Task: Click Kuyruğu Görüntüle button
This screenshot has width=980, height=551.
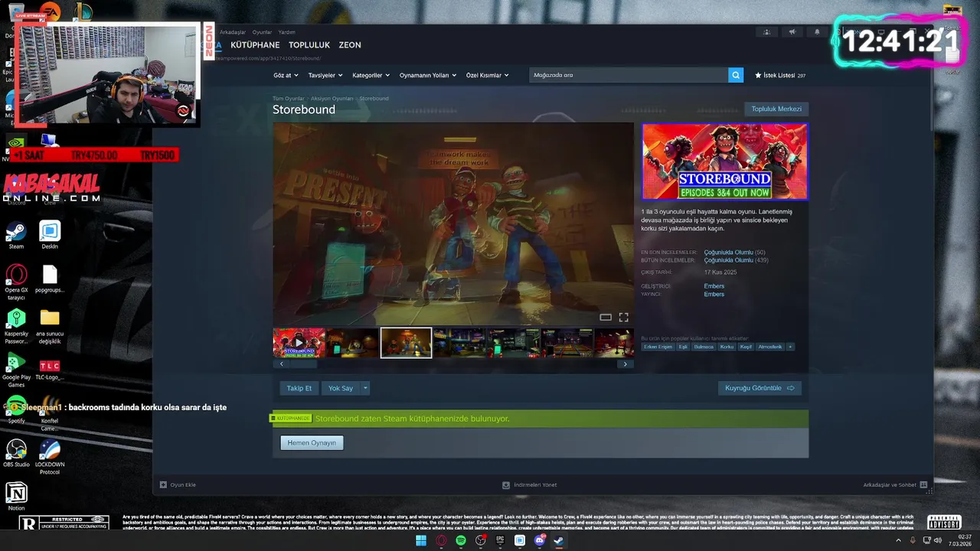Action: (759, 388)
